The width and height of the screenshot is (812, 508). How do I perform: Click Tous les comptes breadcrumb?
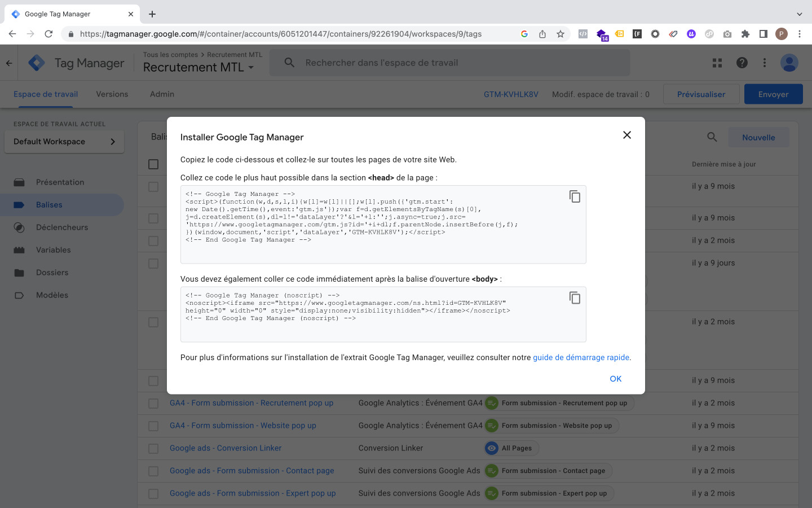(170, 55)
